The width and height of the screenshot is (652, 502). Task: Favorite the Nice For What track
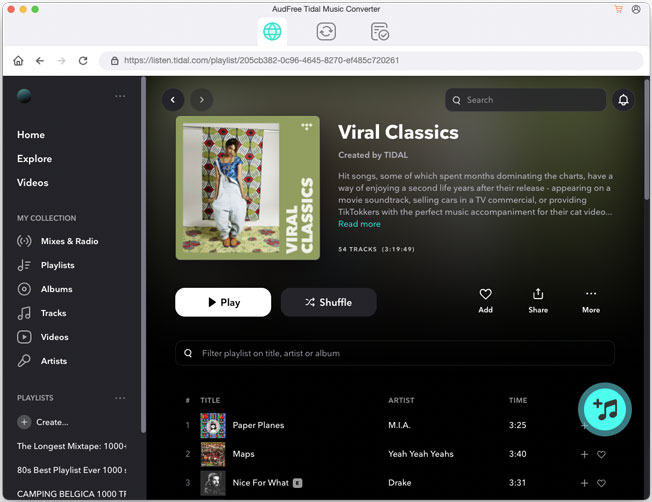pos(601,483)
